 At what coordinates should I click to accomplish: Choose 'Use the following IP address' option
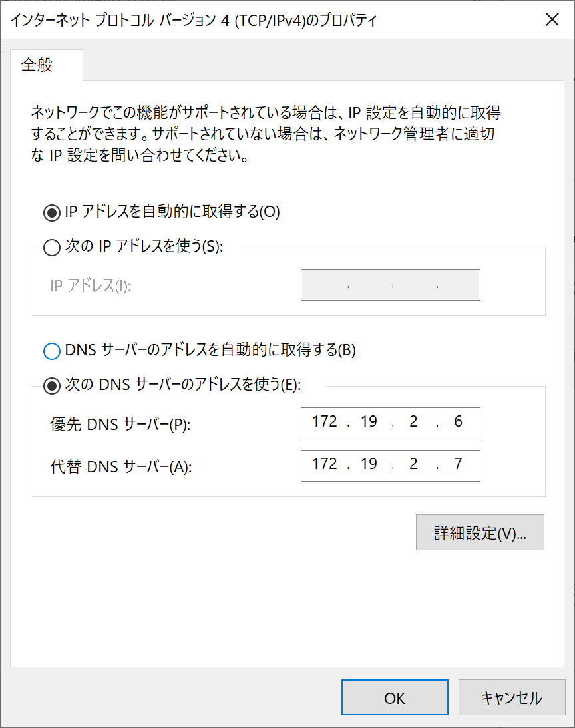click(51, 248)
